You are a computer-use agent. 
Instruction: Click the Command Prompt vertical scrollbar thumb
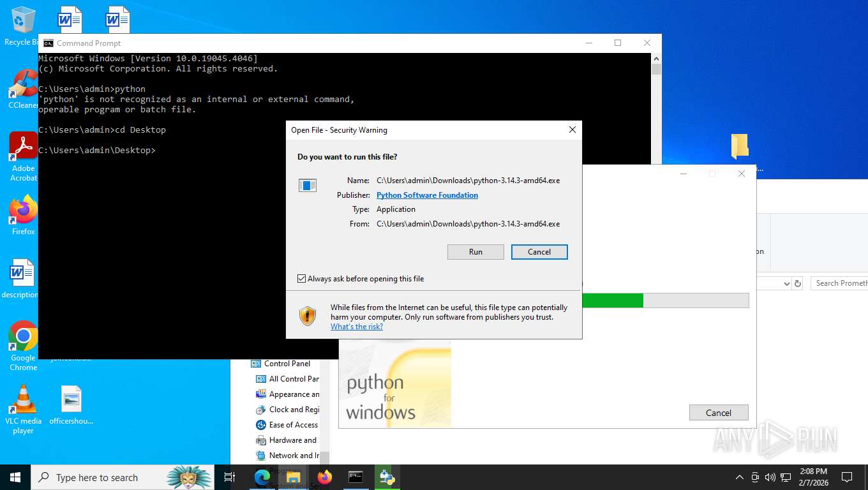(x=656, y=69)
